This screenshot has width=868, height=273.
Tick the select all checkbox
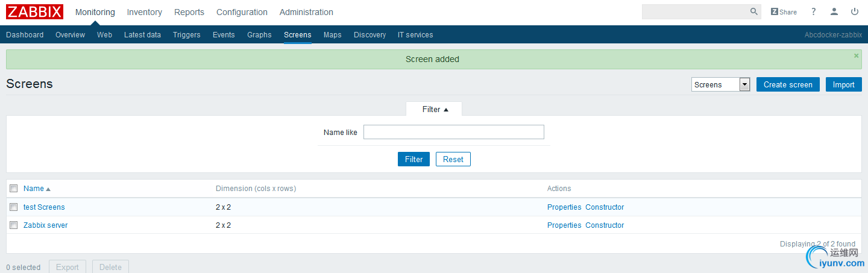click(14, 189)
